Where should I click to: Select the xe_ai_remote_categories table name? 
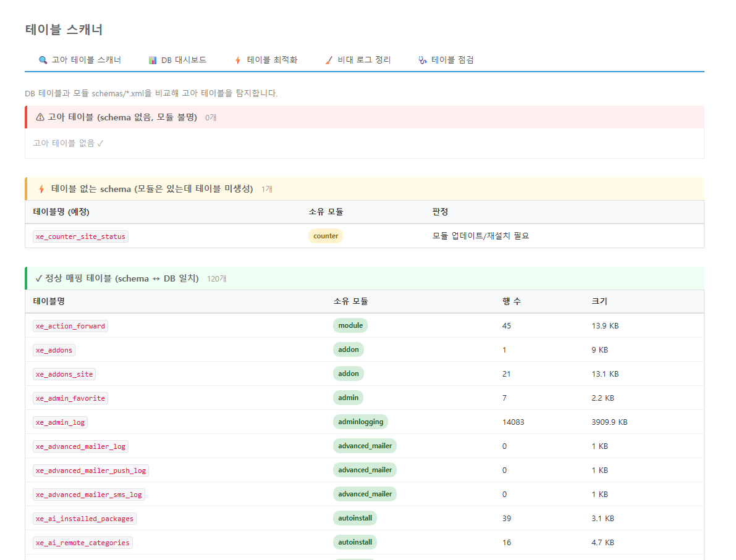point(83,543)
